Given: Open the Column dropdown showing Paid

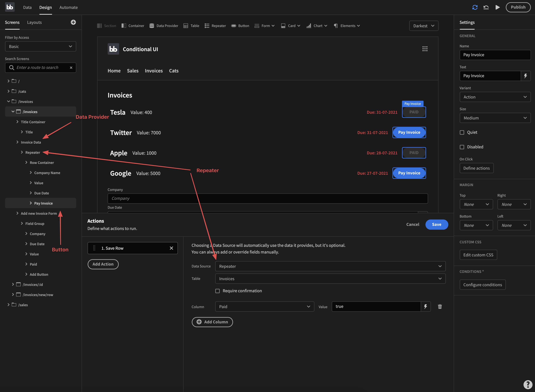Looking at the screenshot, I should click(x=264, y=307).
